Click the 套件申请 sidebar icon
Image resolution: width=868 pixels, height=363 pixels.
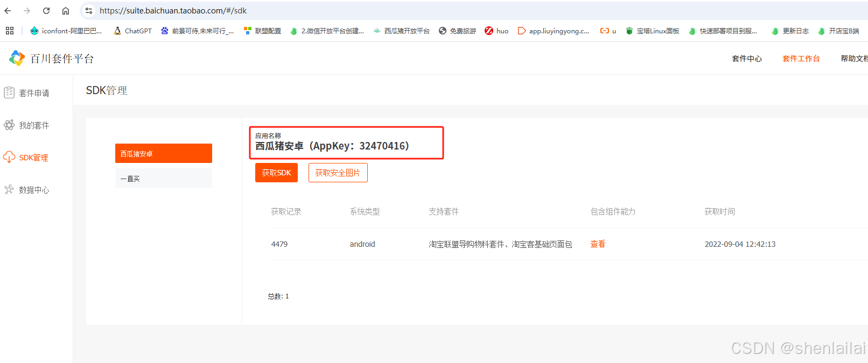tap(9, 92)
